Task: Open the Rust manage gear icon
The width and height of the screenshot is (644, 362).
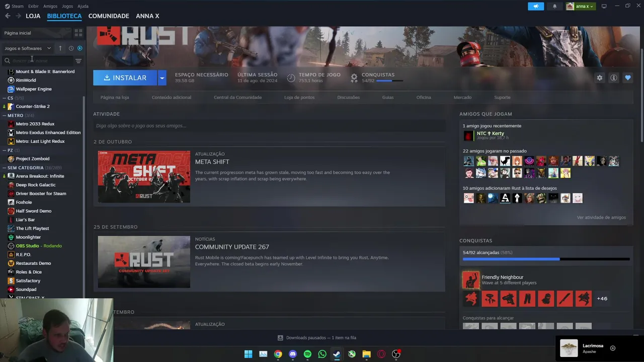Action: [x=599, y=78]
